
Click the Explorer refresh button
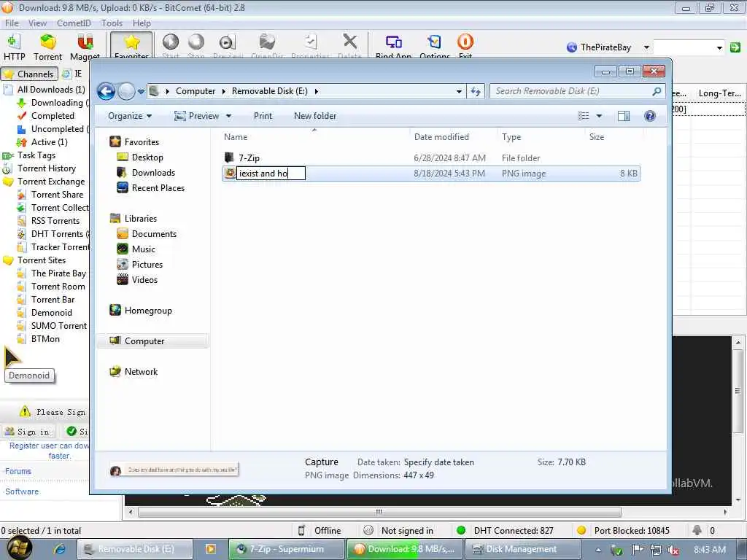pos(476,91)
